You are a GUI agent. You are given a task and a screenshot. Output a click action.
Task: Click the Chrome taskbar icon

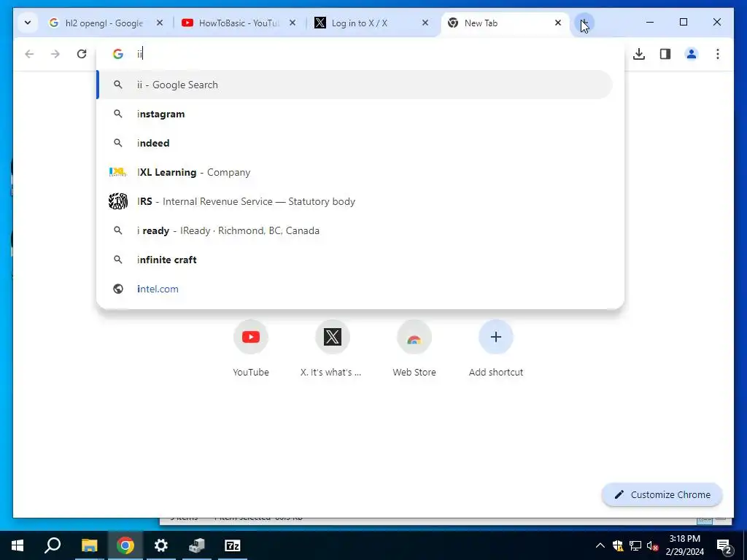click(x=125, y=545)
